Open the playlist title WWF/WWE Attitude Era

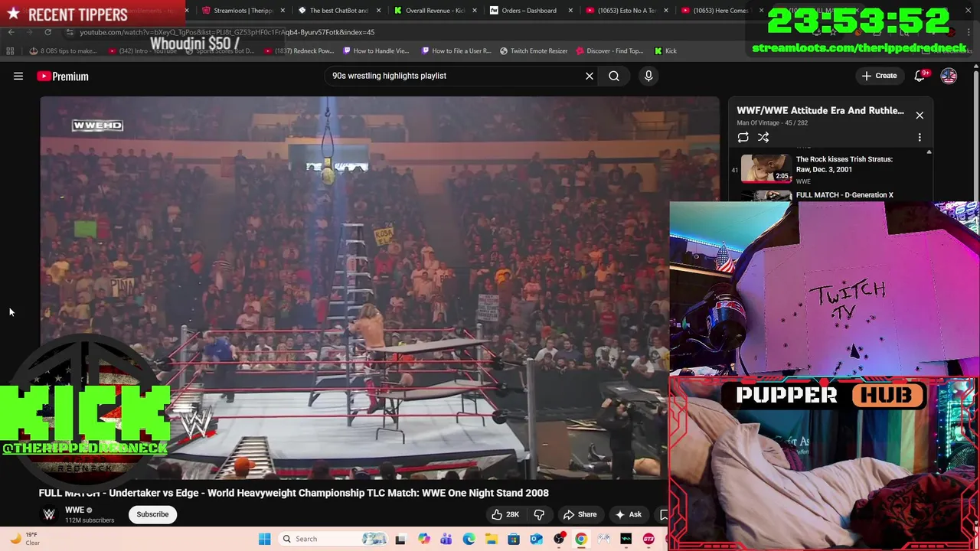[x=820, y=110]
